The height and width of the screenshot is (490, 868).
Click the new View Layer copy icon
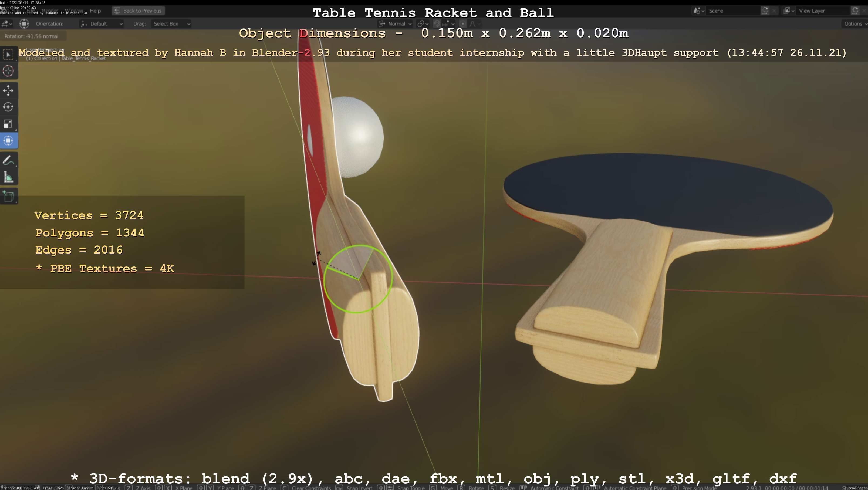(855, 11)
